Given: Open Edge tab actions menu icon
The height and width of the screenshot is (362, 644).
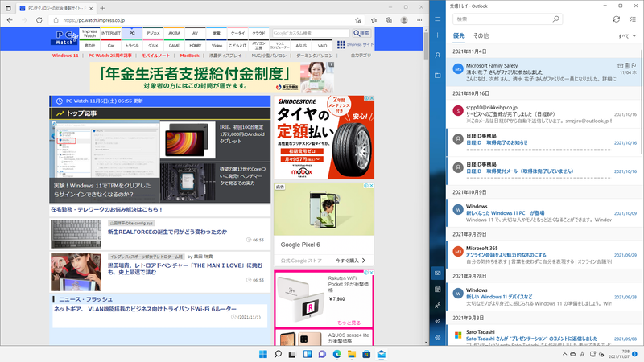Looking at the screenshot, I should pos(8,8).
